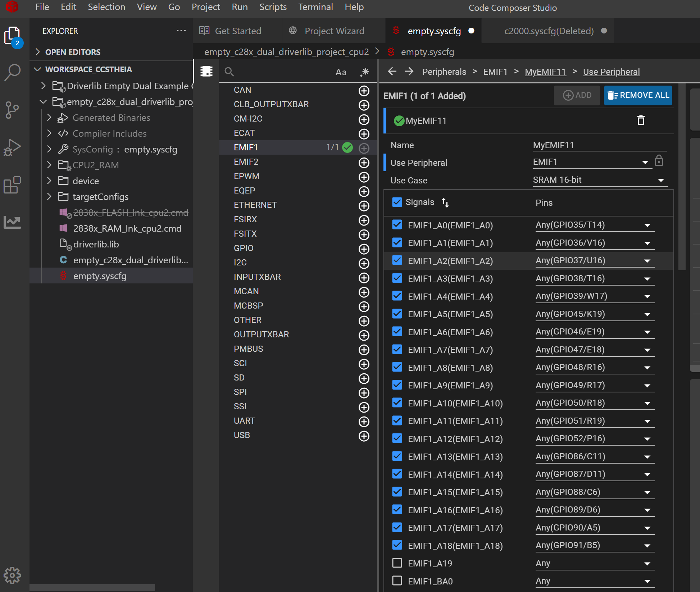
Task: Open the Terminal menu
Action: pyautogui.click(x=315, y=7)
